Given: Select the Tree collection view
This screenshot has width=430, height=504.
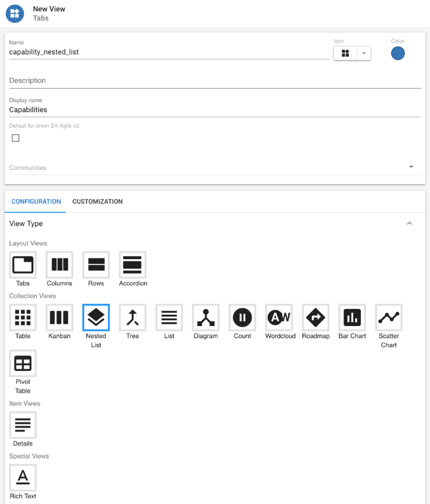Looking at the screenshot, I should [x=132, y=317].
